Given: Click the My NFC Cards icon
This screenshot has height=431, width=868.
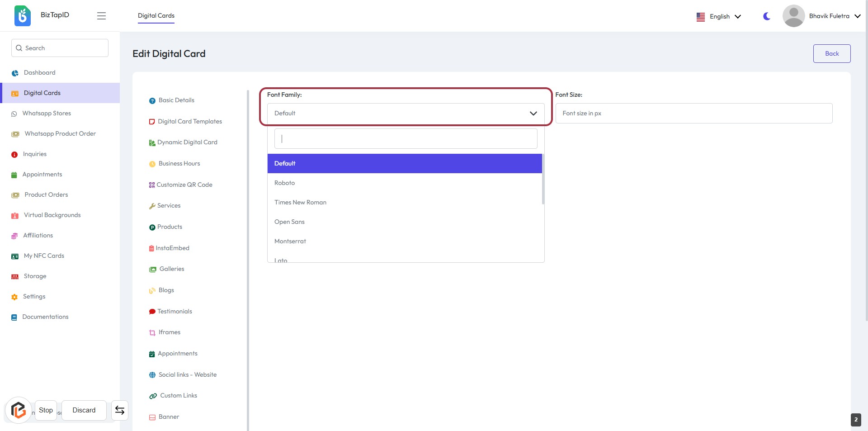Looking at the screenshot, I should pos(15,256).
